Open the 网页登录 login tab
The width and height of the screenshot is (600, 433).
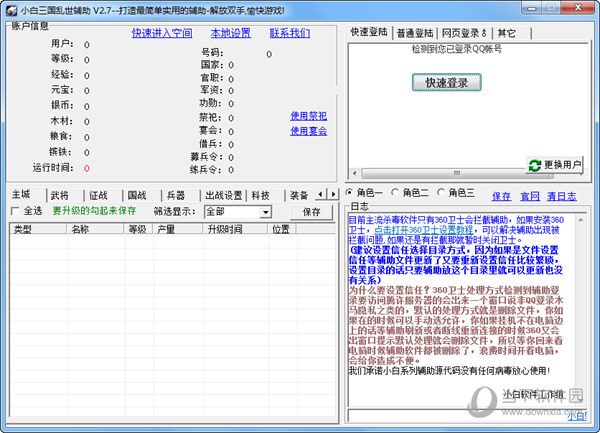tap(464, 33)
